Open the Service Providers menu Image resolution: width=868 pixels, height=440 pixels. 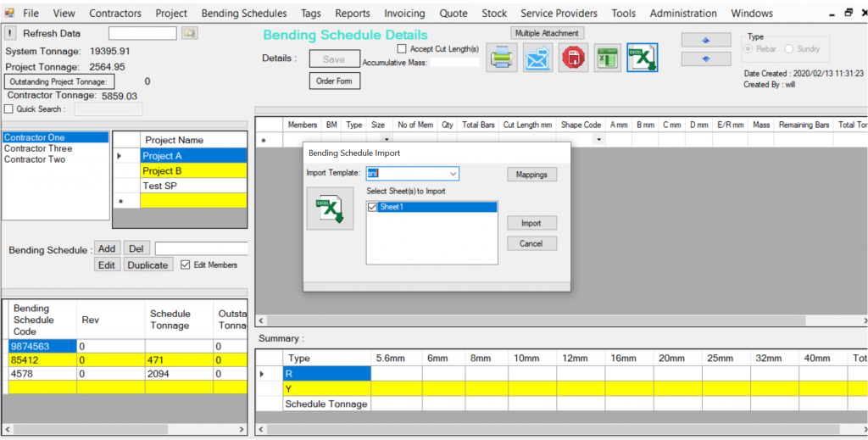(x=559, y=14)
